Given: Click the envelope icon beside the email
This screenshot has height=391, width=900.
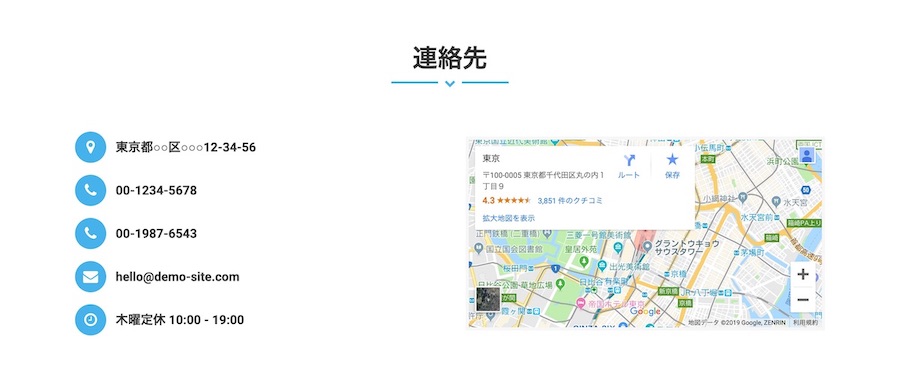Looking at the screenshot, I should click(x=90, y=276).
